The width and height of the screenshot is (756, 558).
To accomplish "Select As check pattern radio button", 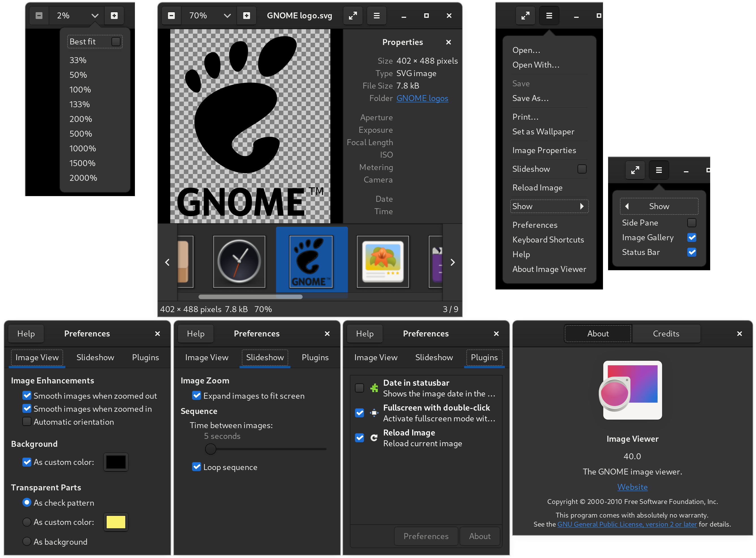I will [27, 503].
